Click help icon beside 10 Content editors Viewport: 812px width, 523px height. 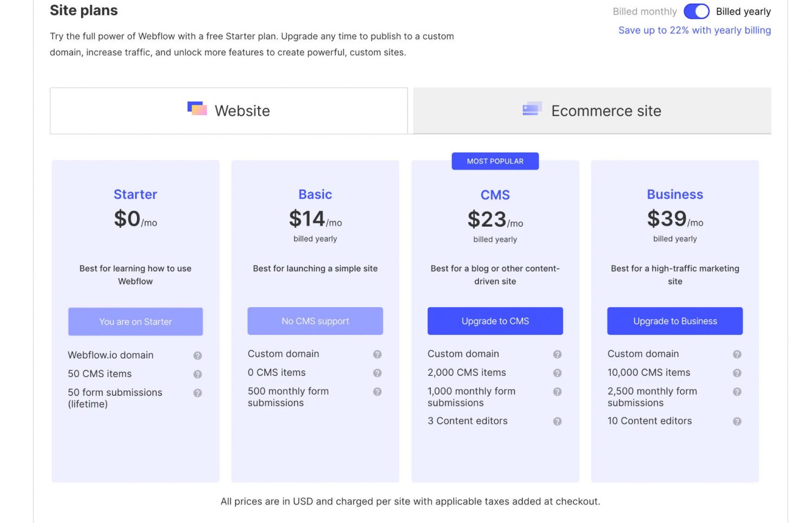pyautogui.click(x=737, y=421)
